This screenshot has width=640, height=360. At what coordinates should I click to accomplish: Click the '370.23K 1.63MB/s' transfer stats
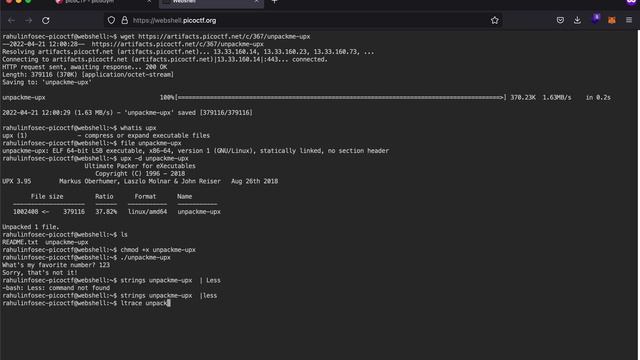click(x=541, y=98)
